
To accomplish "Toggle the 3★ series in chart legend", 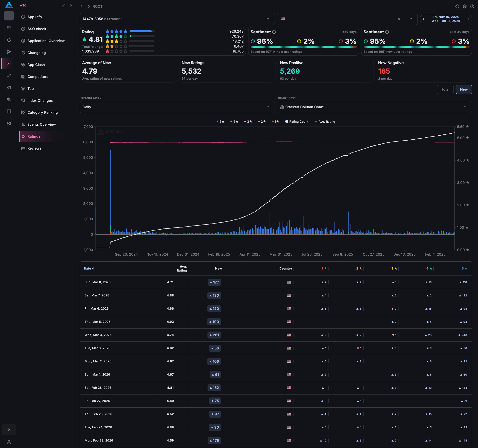I will [248, 122].
